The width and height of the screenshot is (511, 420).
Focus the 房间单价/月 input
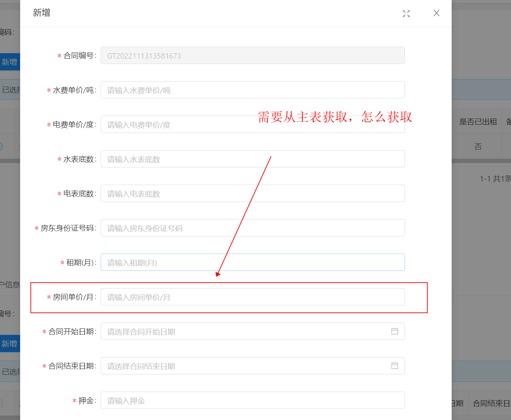252,297
